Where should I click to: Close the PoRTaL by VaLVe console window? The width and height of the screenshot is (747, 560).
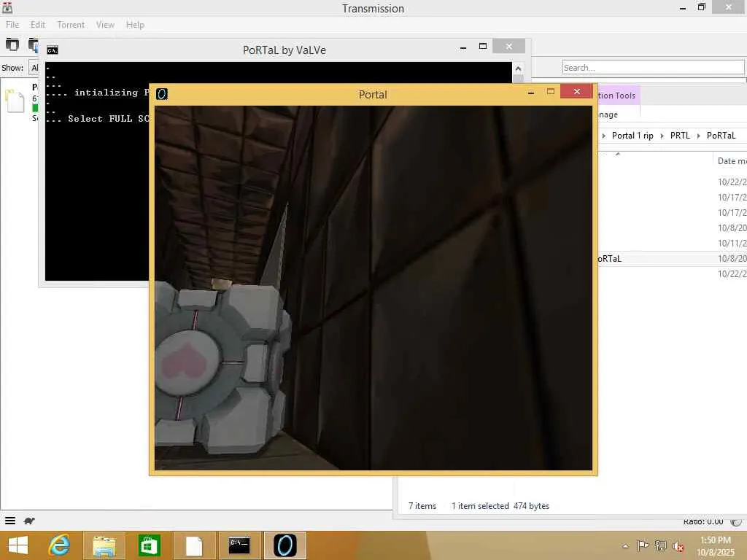point(508,46)
